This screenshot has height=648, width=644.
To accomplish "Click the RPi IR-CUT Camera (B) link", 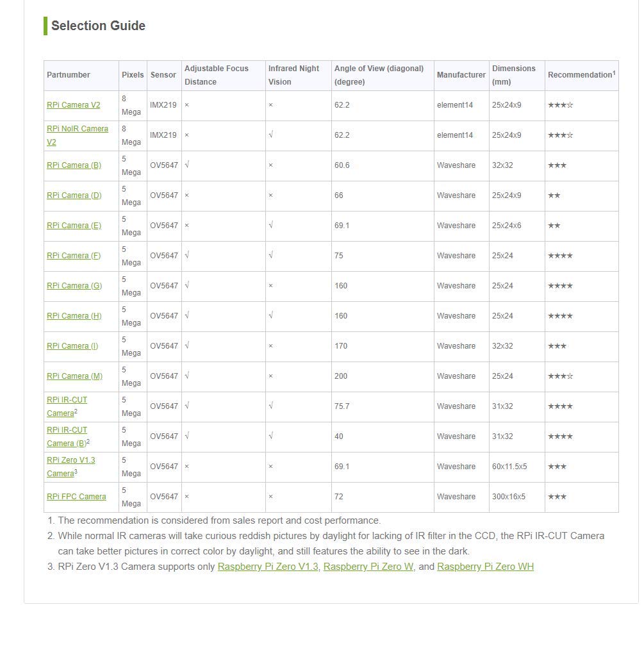I will [67, 430].
